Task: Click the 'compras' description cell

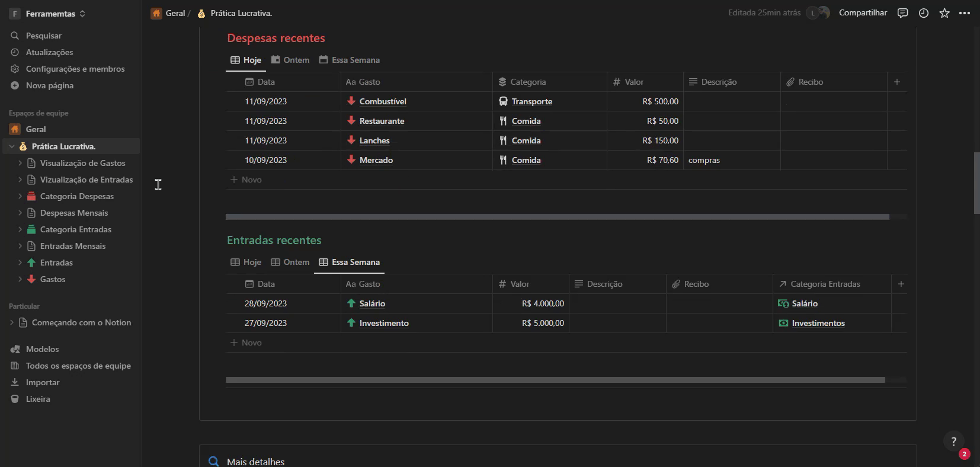Action: coord(732,160)
